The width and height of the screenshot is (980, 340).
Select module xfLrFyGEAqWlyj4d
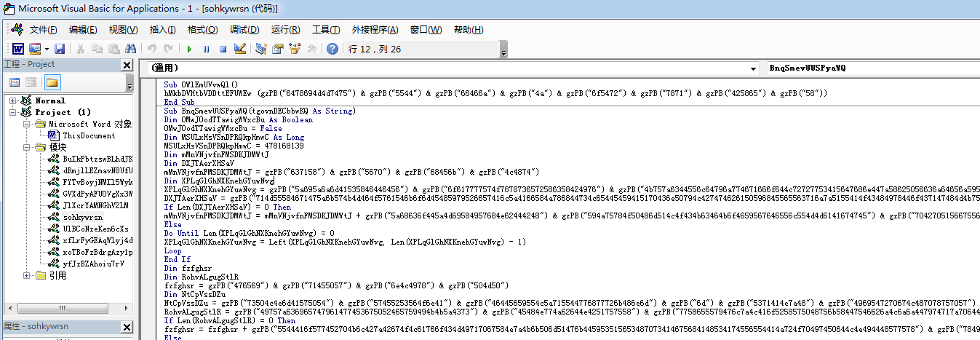[x=97, y=240]
